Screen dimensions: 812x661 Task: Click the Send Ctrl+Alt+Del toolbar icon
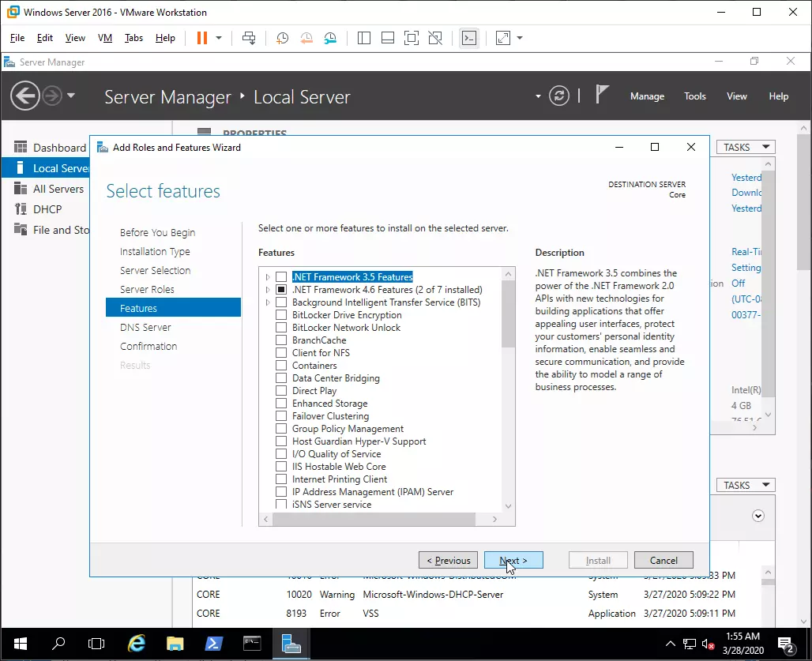249,38
